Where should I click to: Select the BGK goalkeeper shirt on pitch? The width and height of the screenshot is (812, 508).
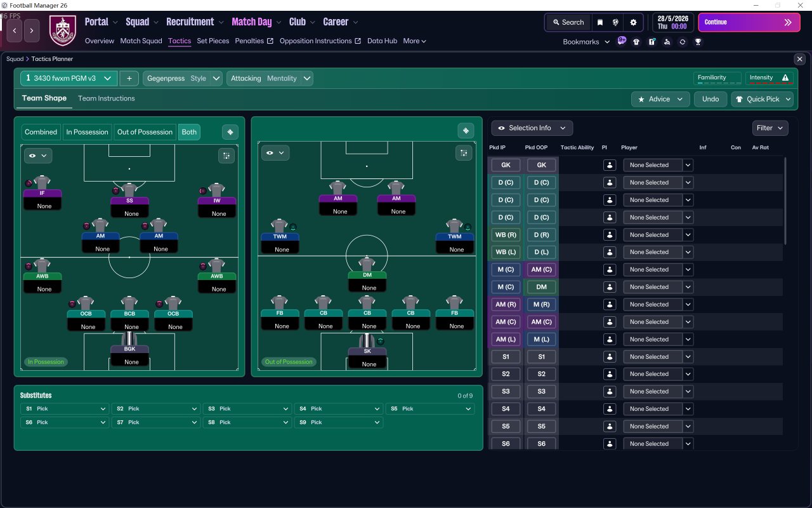point(129,338)
